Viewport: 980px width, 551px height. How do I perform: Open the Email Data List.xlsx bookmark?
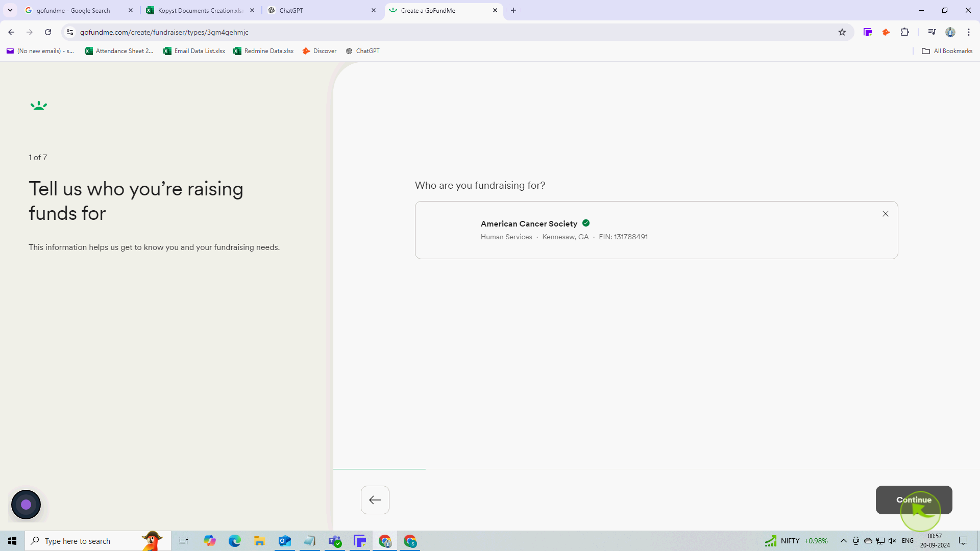194,51
